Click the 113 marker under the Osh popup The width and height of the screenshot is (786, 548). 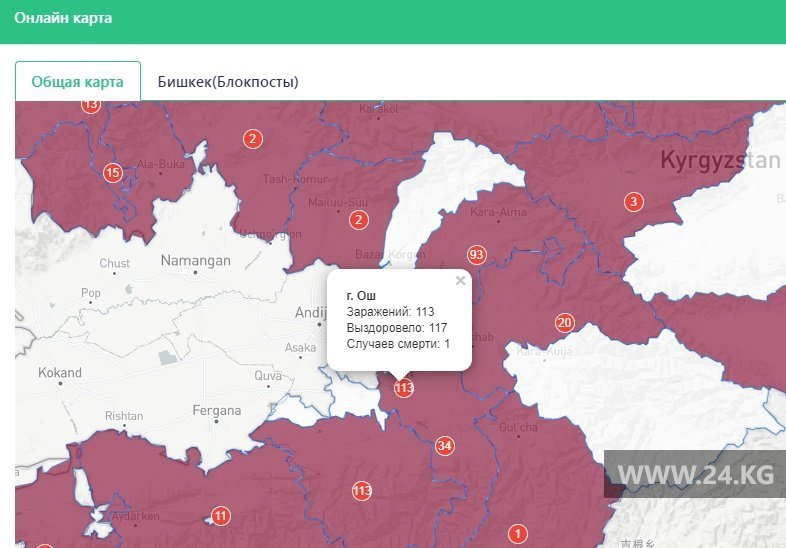tap(403, 388)
